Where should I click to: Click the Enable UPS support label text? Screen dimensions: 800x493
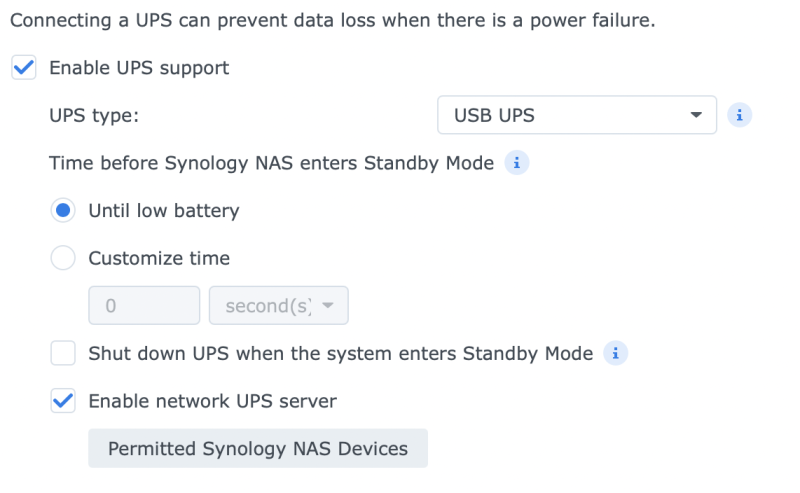(139, 68)
